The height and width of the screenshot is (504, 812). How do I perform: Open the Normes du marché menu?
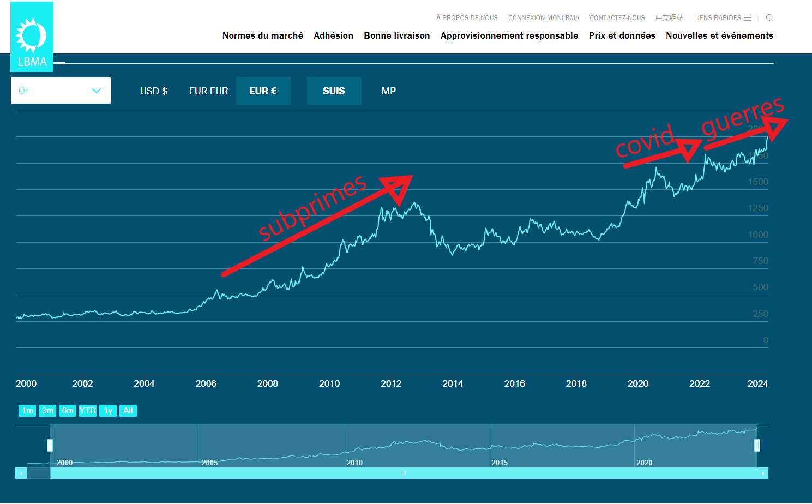tap(262, 35)
